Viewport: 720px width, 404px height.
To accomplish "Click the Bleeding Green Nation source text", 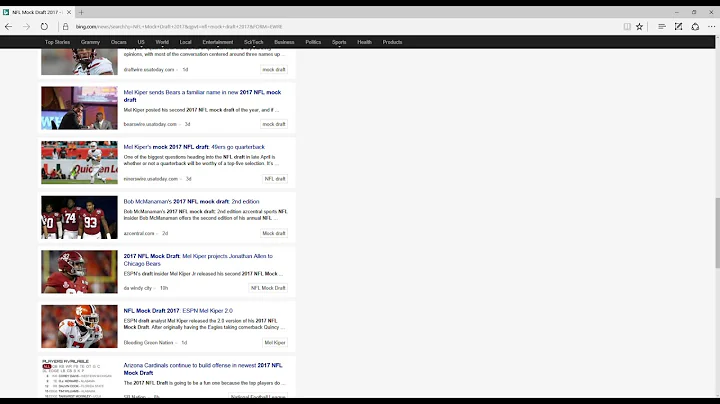I will pyautogui.click(x=148, y=342).
